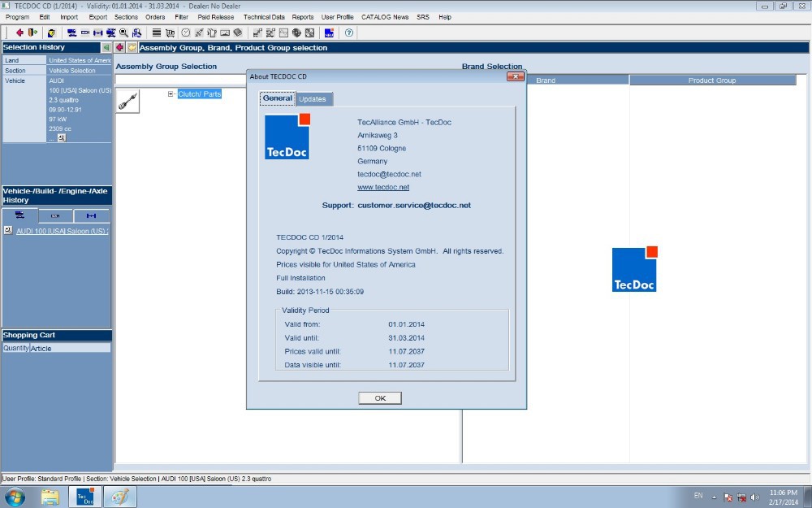Click the exit door icon in the toolbar
812x508 pixels.
[x=32, y=33]
